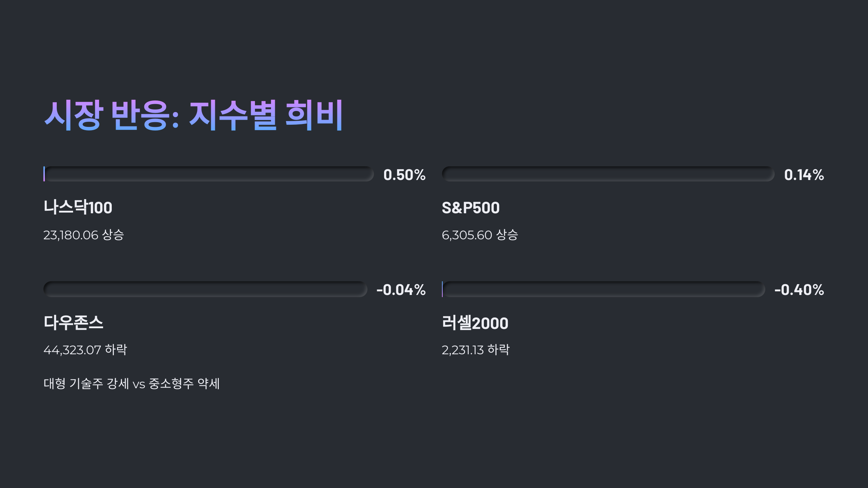This screenshot has height=488, width=868.
Task: Select the 44,323.07 하락 text
Action: pyautogui.click(x=85, y=350)
